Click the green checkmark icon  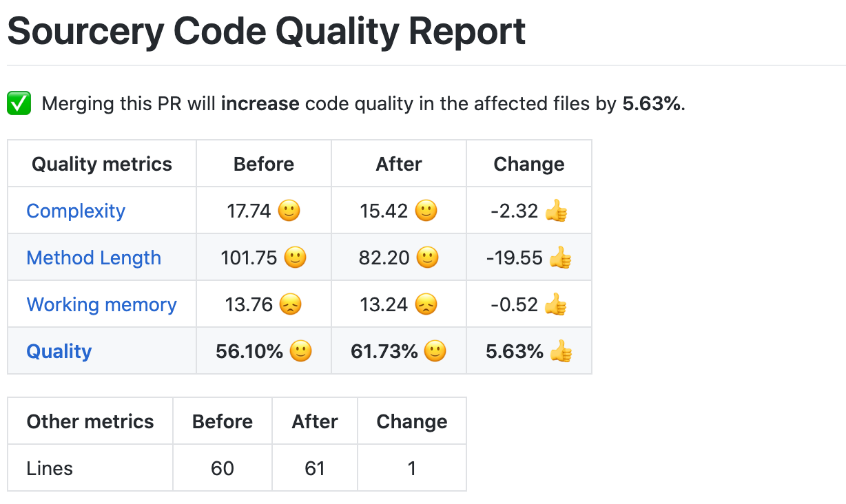pyautogui.click(x=19, y=104)
